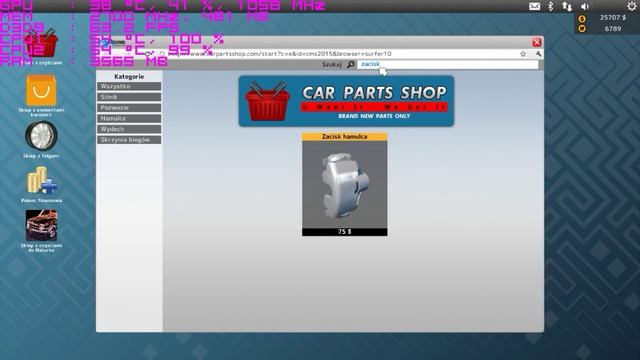Image resolution: width=640 pixels, height=360 pixels.
Task: Bookmark page with the star icon
Action: (523, 54)
